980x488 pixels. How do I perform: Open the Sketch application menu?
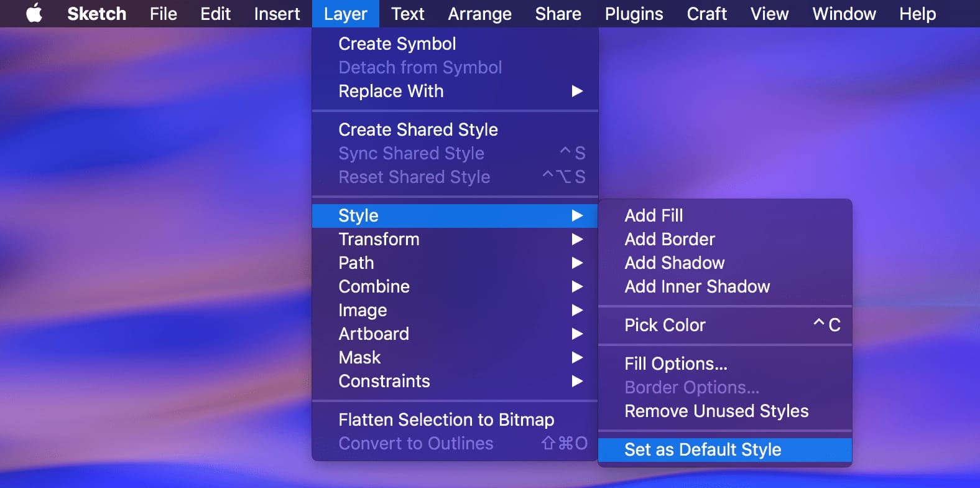click(x=96, y=13)
